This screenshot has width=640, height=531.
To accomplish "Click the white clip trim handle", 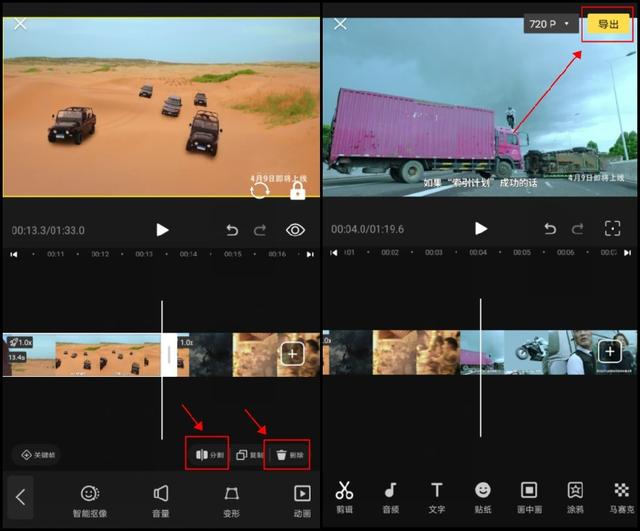I will click(169, 355).
